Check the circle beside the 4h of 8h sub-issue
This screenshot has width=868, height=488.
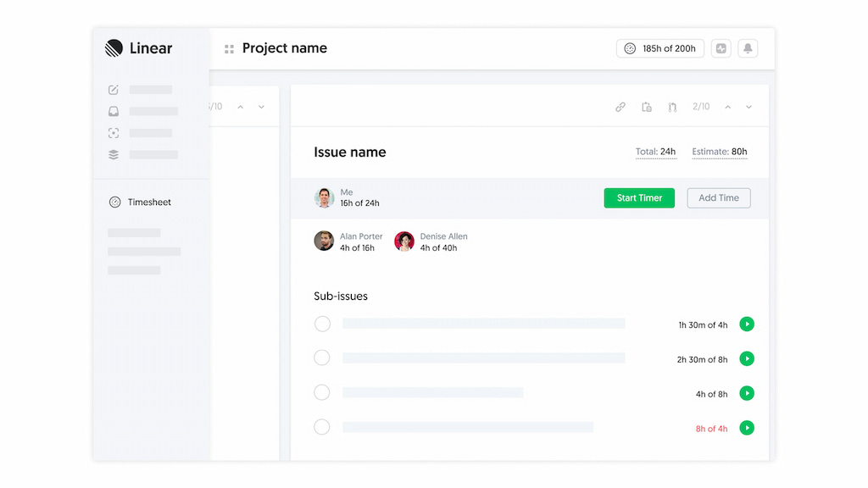tap(322, 393)
